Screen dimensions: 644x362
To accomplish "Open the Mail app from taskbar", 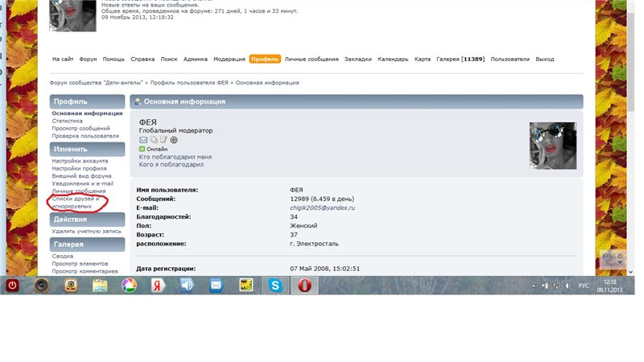I will point(216,286).
